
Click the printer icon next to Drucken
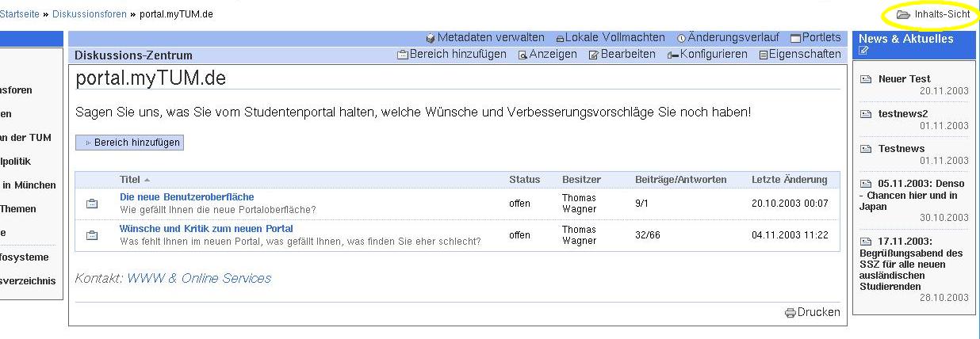[790, 313]
